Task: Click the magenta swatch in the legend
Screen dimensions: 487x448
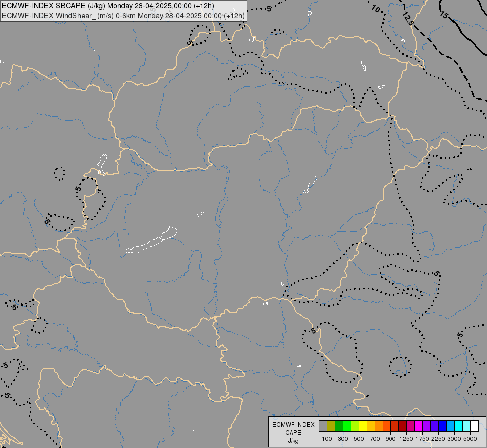Action: point(418,426)
